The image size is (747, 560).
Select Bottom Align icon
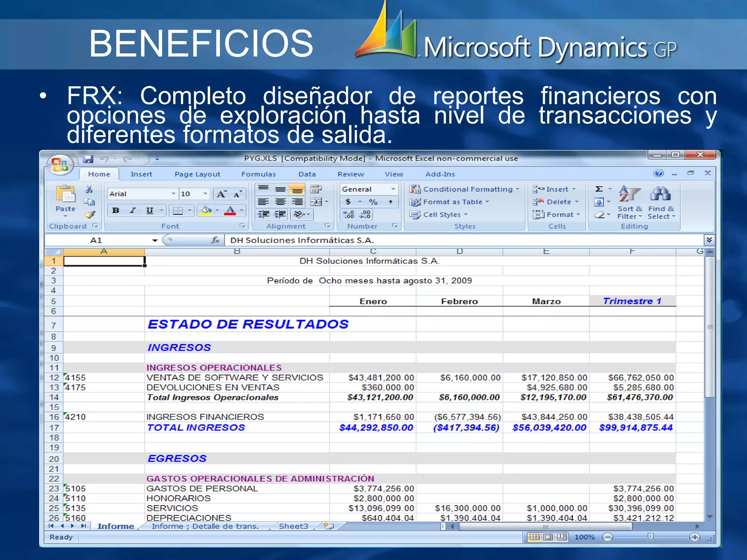point(297,189)
